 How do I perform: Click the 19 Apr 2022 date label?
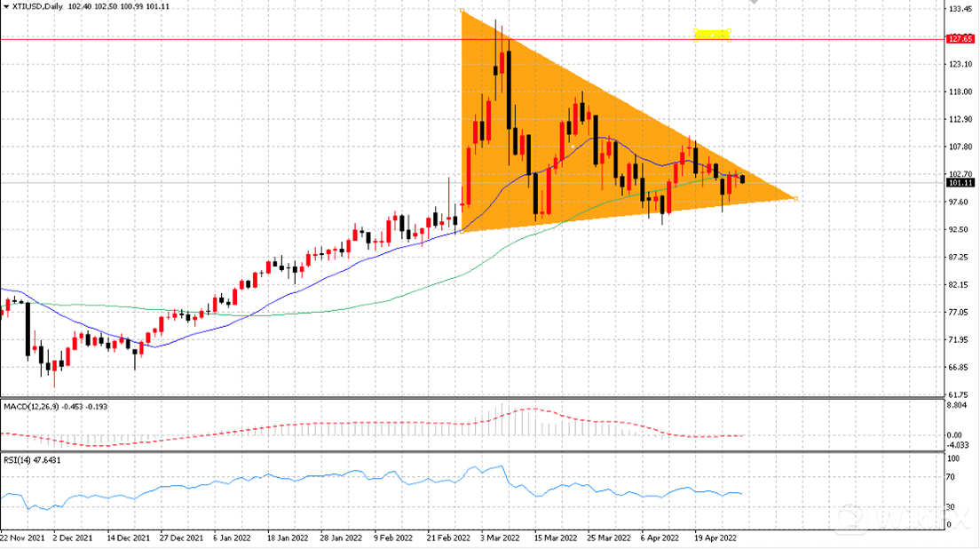[x=715, y=537]
